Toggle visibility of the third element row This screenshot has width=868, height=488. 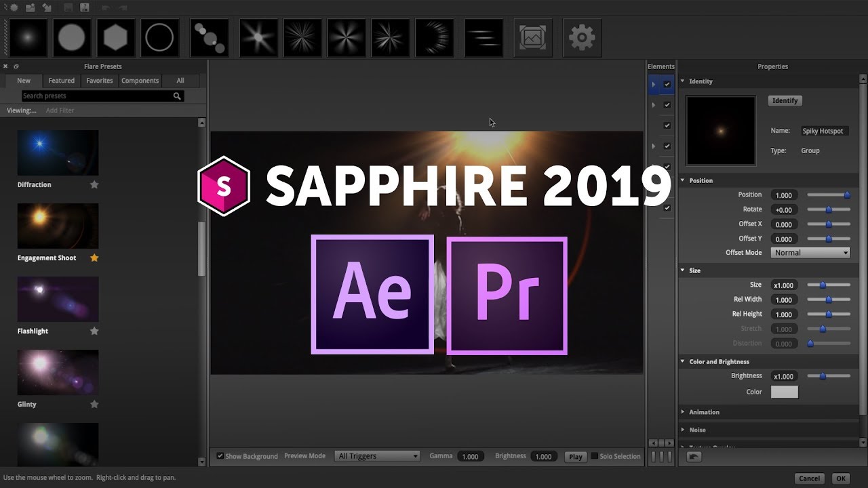pos(667,125)
